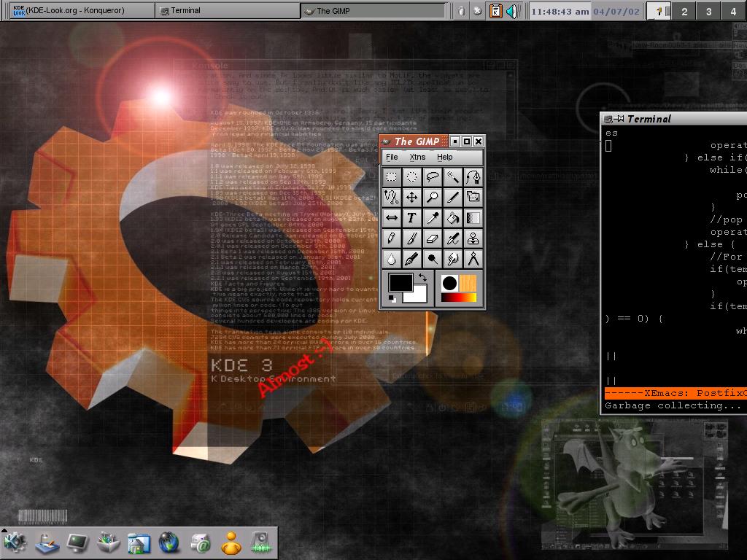Select the Crop knife tool
The image size is (747, 560).
click(452, 197)
